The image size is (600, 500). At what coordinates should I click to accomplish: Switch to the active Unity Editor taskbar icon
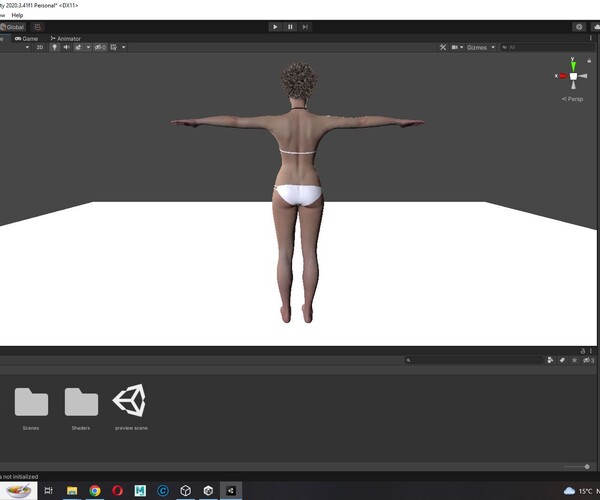[x=231, y=490]
